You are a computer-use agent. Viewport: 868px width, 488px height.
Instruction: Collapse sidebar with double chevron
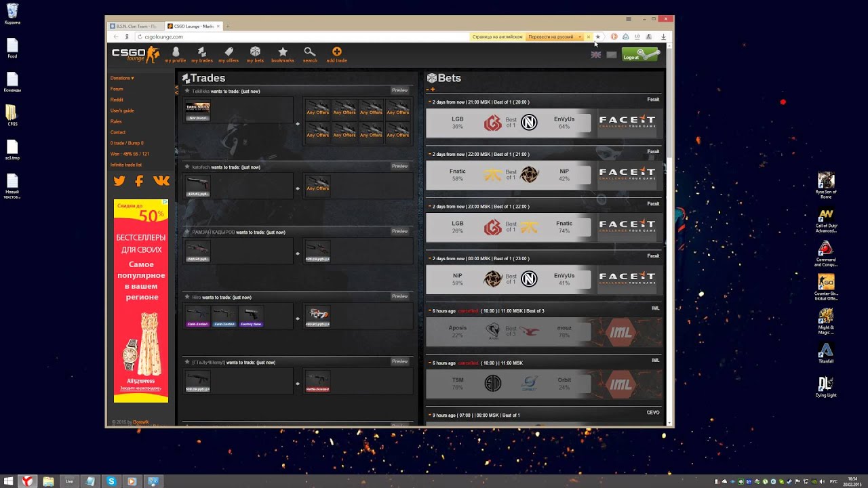pyautogui.click(x=176, y=89)
